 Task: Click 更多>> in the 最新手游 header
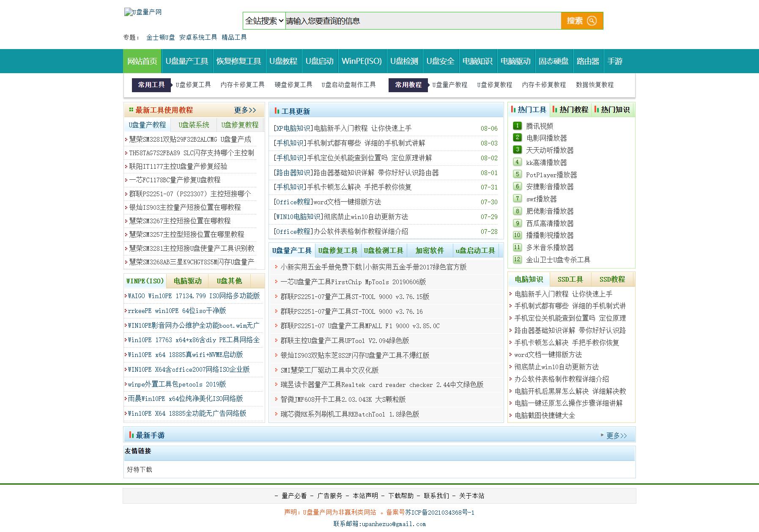(617, 435)
